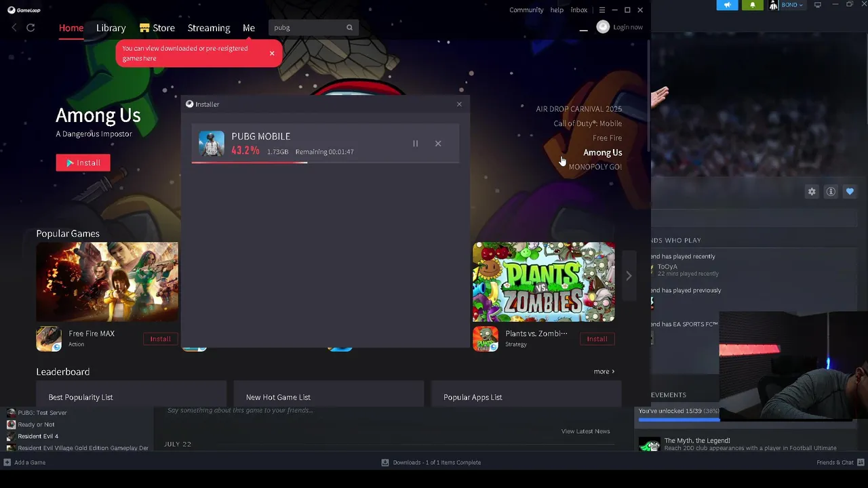The width and height of the screenshot is (868, 488).
Task: Close the Installer dialog
Action: pos(459,104)
